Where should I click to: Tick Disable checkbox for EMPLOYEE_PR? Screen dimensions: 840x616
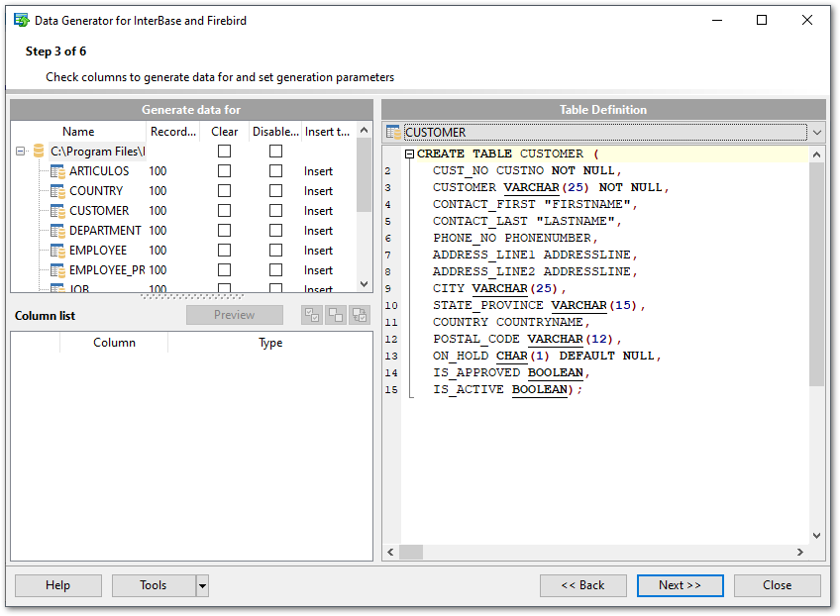276,270
